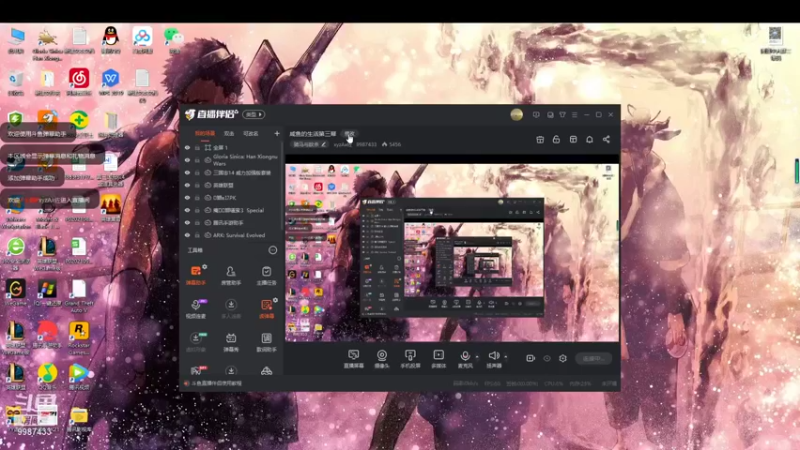Switch to the second scene tab
This screenshot has width=800, height=450.
pyautogui.click(x=229, y=134)
